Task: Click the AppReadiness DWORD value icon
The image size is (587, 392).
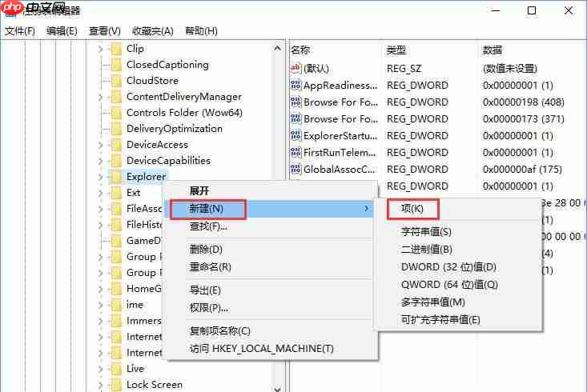Action: click(x=296, y=86)
